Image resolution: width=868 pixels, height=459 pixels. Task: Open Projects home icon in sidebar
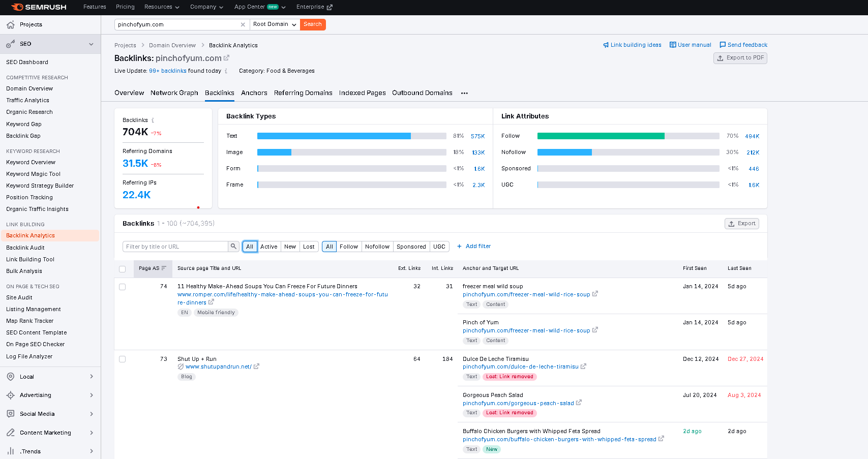(x=10, y=25)
